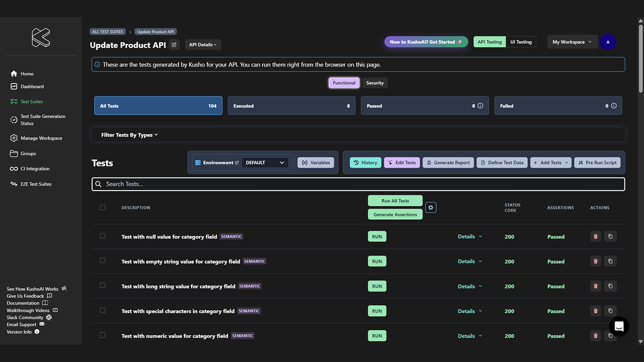
Task: Filter by the Executed tests card
Action: coord(291,106)
